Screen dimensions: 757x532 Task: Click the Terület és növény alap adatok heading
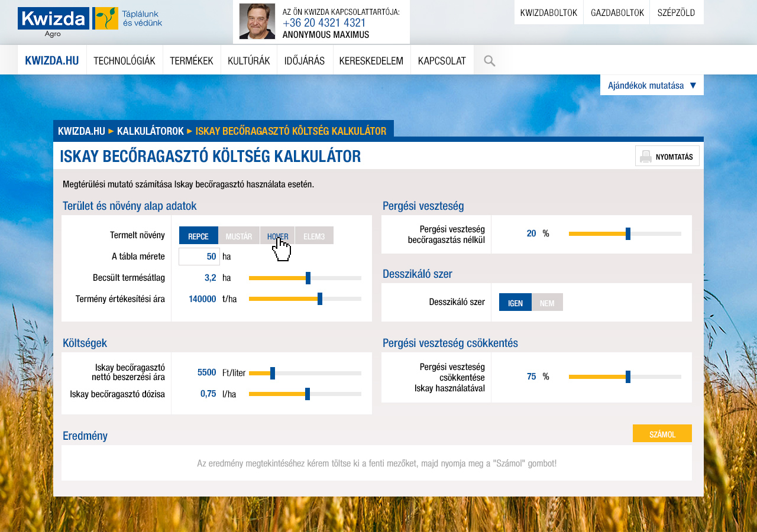click(130, 206)
